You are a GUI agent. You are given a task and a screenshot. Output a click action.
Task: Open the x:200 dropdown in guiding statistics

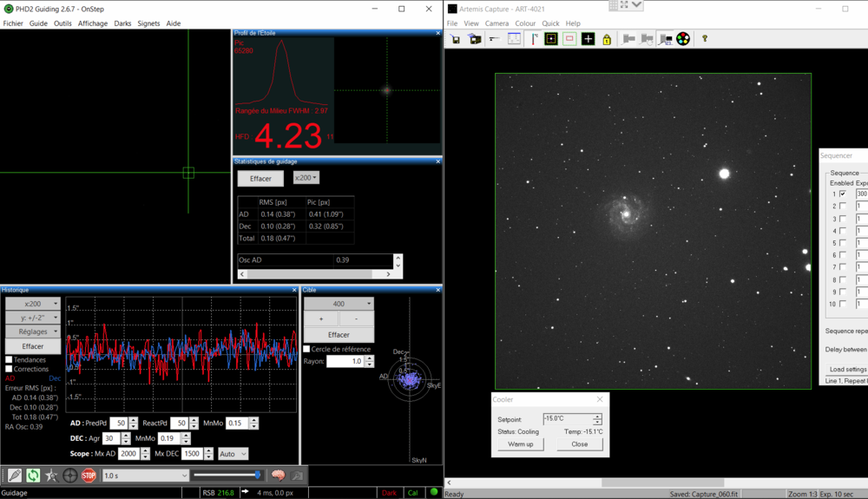tap(306, 177)
